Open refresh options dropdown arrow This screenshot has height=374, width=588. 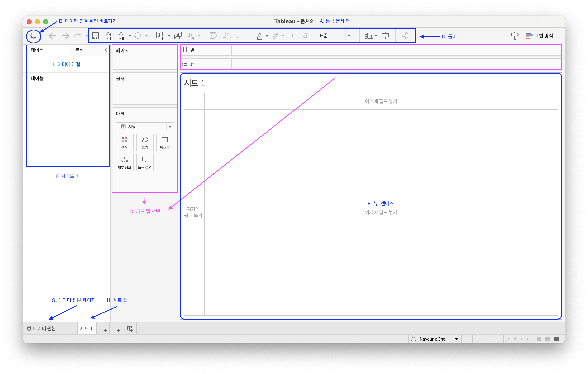(x=146, y=36)
